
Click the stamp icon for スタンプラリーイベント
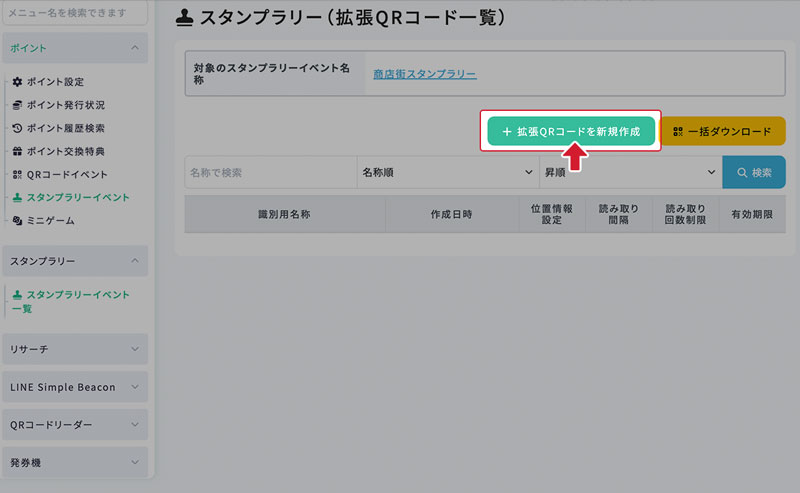pyautogui.click(x=17, y=197)
